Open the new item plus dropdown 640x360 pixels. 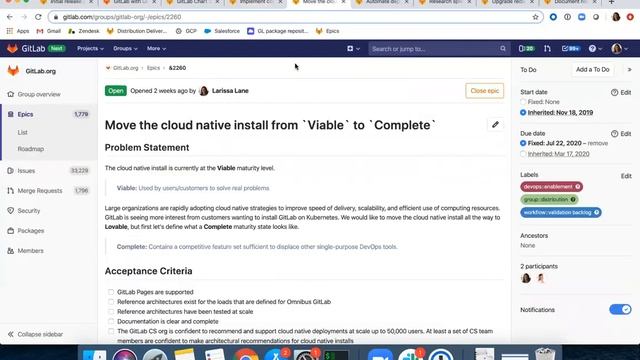point(353,49)
